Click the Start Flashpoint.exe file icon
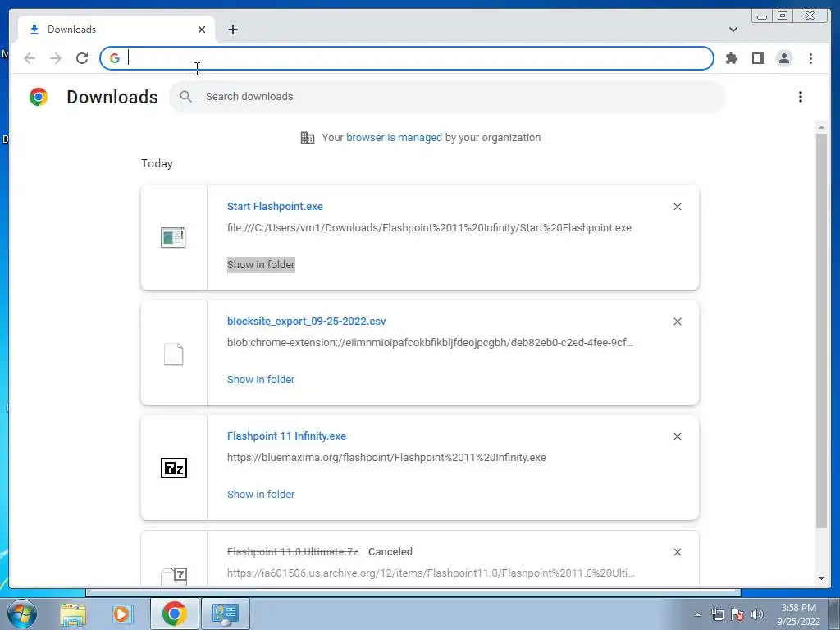The image size is (840, 630). [173, 237]
